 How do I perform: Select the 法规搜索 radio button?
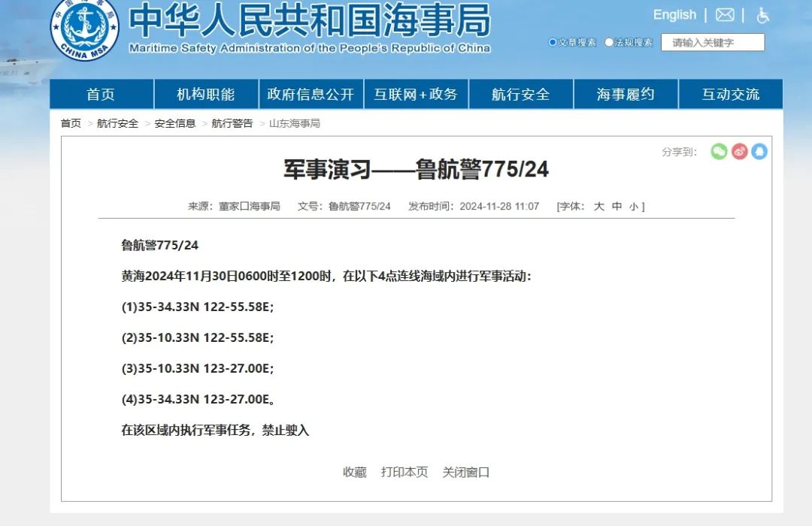pyautogui.click(x=609, y=42)
